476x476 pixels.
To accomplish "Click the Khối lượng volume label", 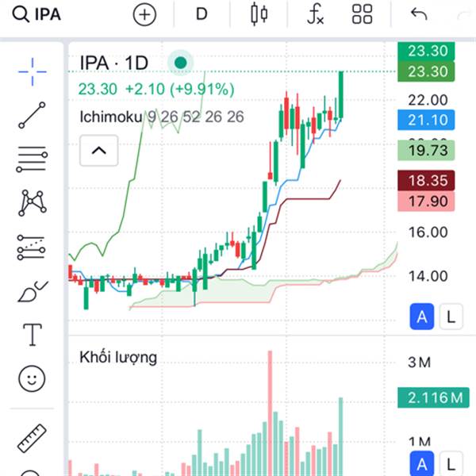I will coord(118,357).
